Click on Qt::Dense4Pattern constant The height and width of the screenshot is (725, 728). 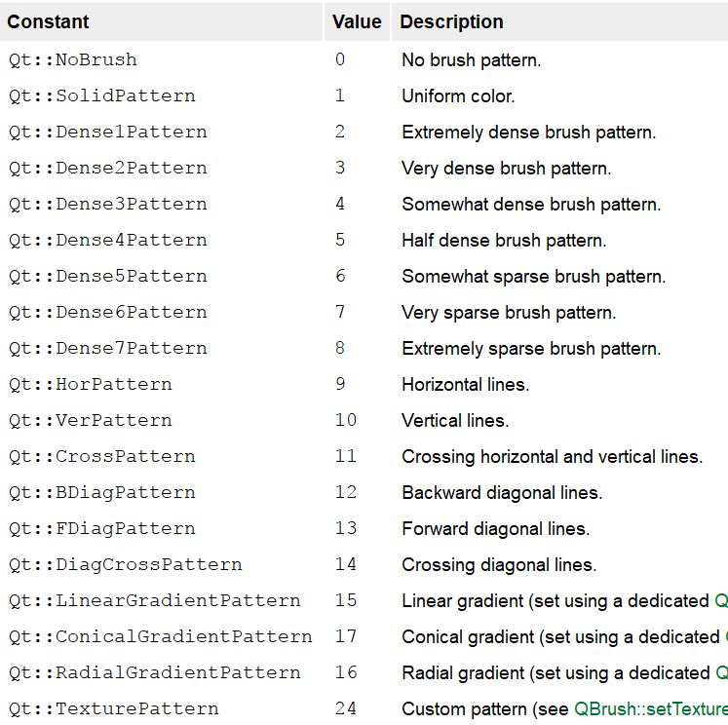pyautogui.click(x=107, y=240)
